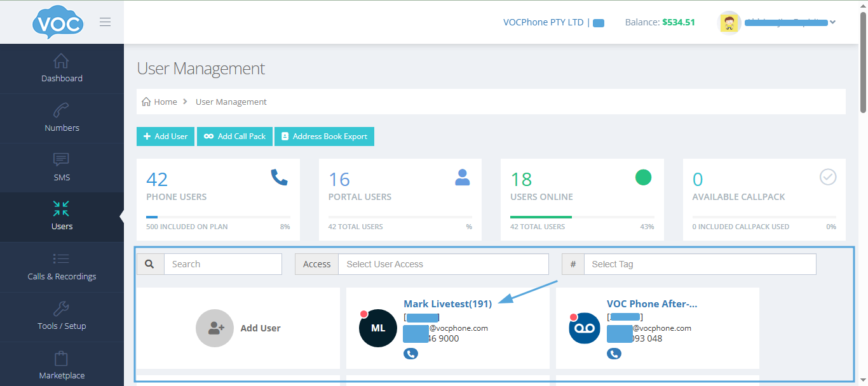The width and height of the screenshot is (868, 386).
Task: Open the Select User Access dropdown
Action: [x=443, y=264]
